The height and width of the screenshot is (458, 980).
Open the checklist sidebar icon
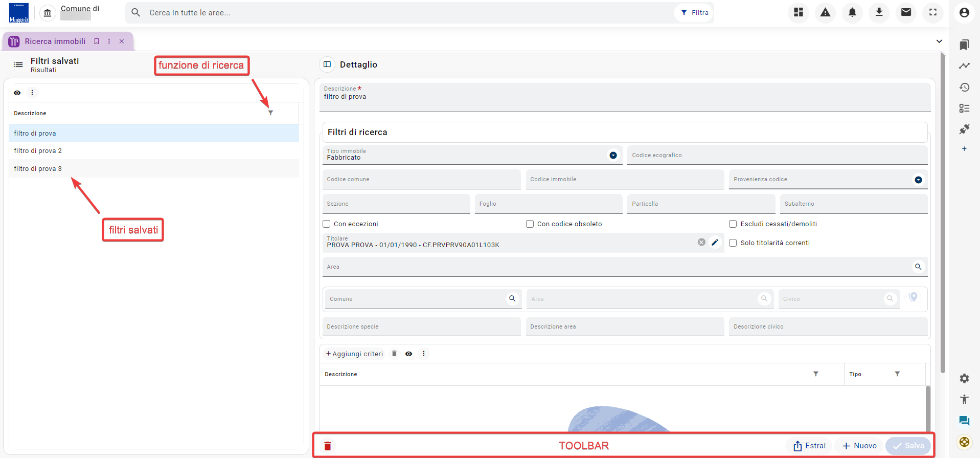[x=964, y=108]
